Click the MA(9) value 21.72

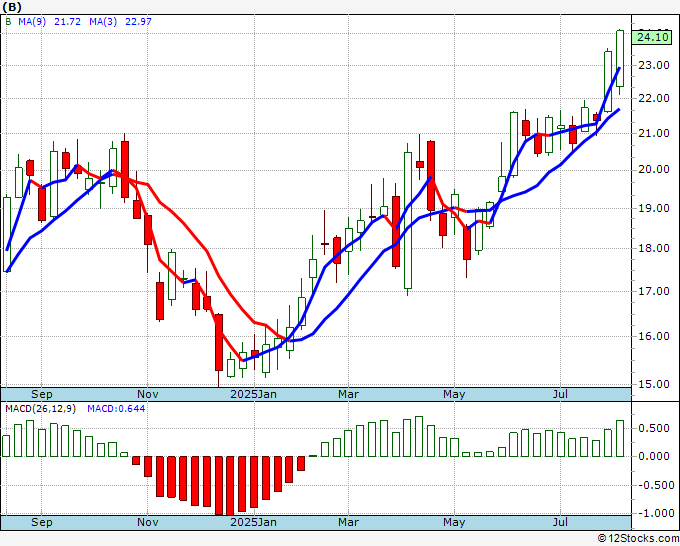click(x=67, y=22)
